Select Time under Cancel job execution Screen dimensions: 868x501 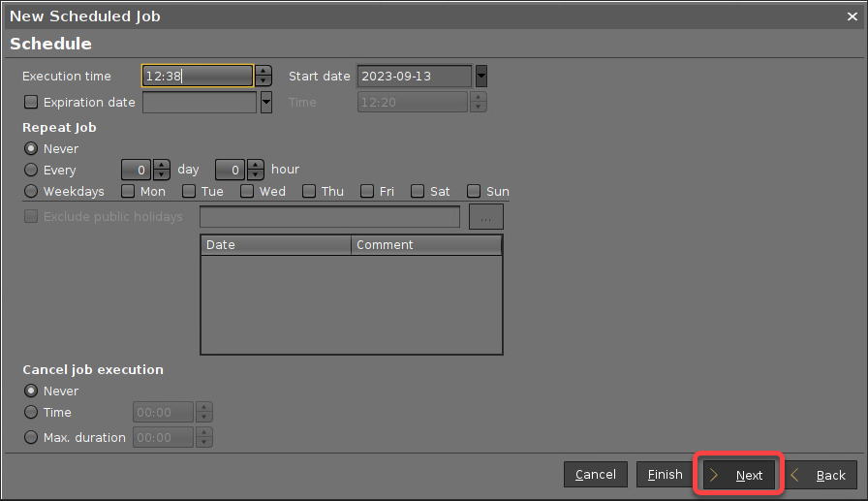[31, 412]
